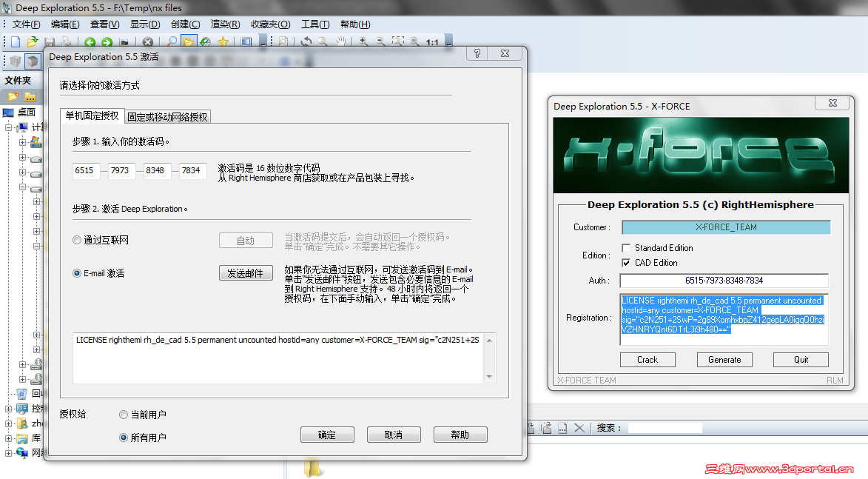
Task: Open the first toolbar overflow chevron after the window icon
Action: [x=263, y=42]
